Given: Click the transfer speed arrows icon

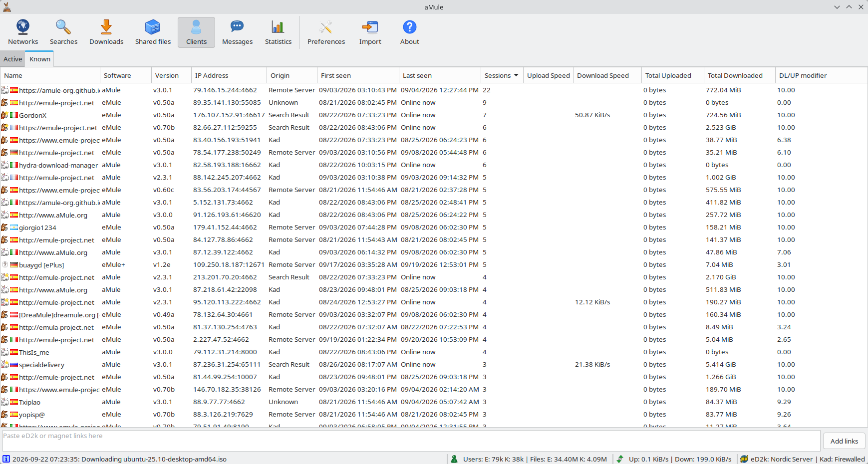Looking at the screenshot, I should pos(620,459).
